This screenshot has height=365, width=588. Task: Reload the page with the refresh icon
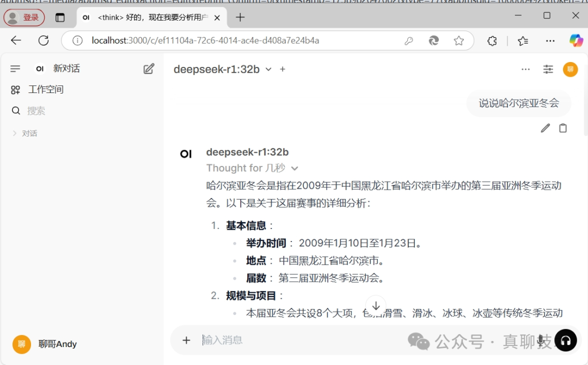point(44,40)
